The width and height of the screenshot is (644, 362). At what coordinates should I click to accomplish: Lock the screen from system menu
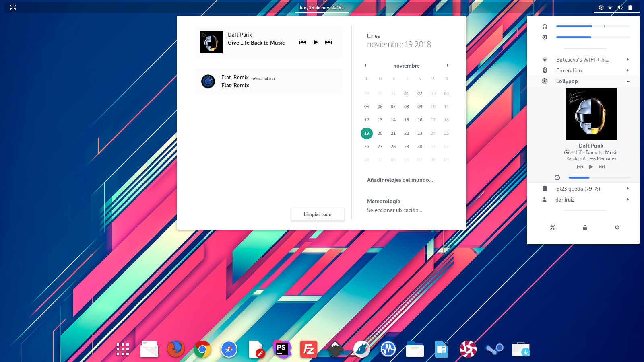[x=585, y=228]
